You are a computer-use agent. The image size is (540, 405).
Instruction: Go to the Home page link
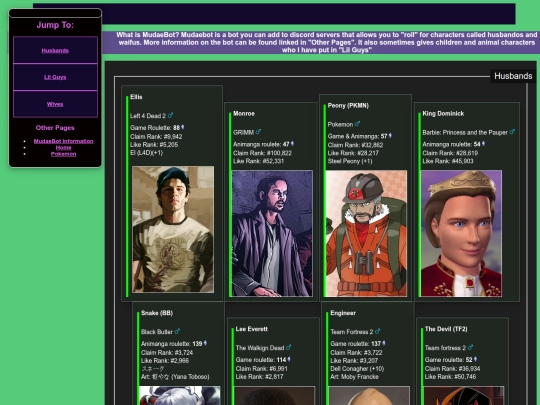click(x=63, y=148)
